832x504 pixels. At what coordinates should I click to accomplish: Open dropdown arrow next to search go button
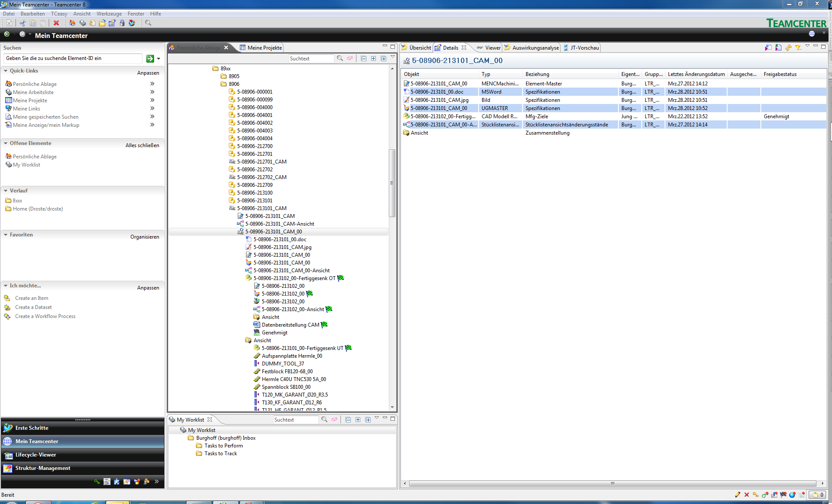(x=159, y=59)
